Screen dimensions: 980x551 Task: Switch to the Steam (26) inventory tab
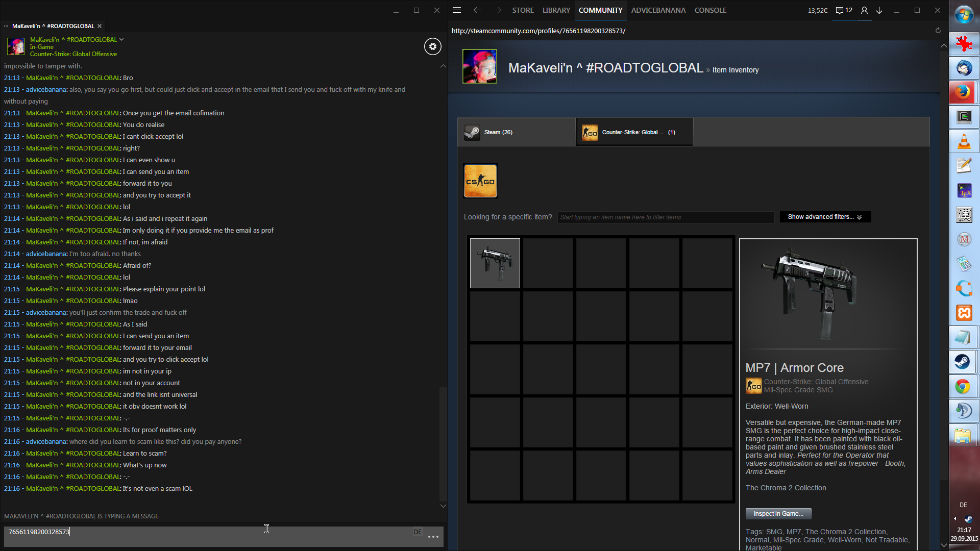pos(516,132)
